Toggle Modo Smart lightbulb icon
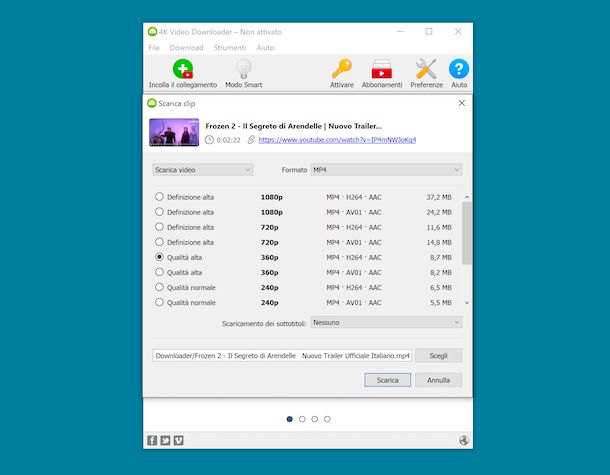610x475 pixels. click(244, 69)
